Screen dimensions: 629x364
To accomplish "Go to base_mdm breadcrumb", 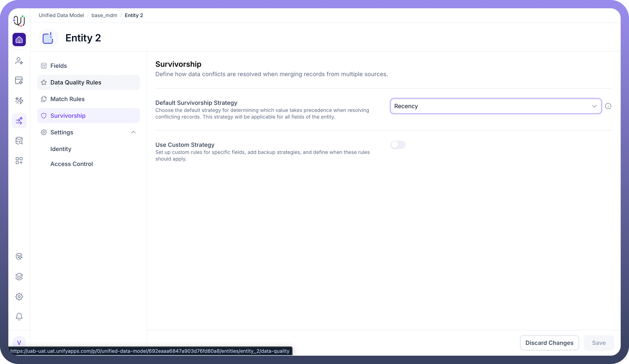I will [104, 15].
